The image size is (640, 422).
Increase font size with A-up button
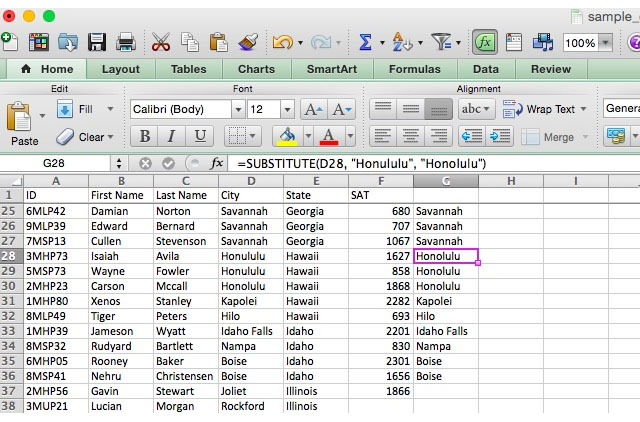click(x=313, y=109)
